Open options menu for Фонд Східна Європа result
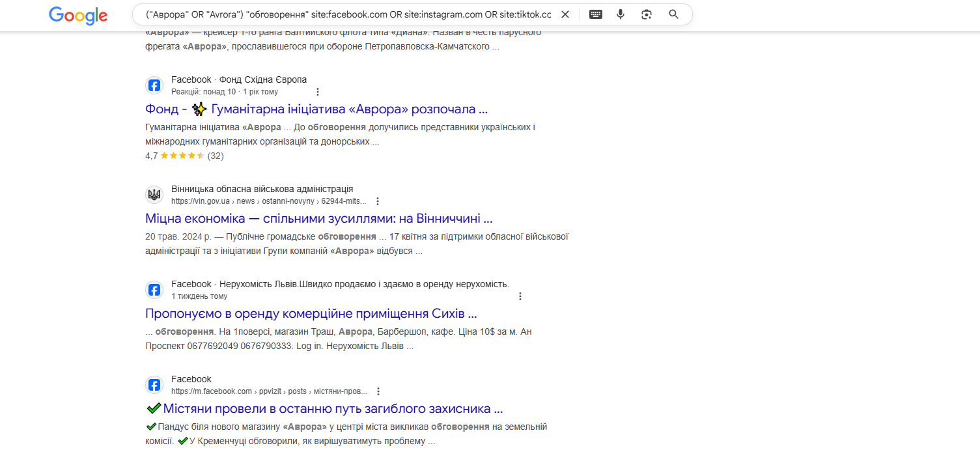980x463 pixels. tap(318, 92)
